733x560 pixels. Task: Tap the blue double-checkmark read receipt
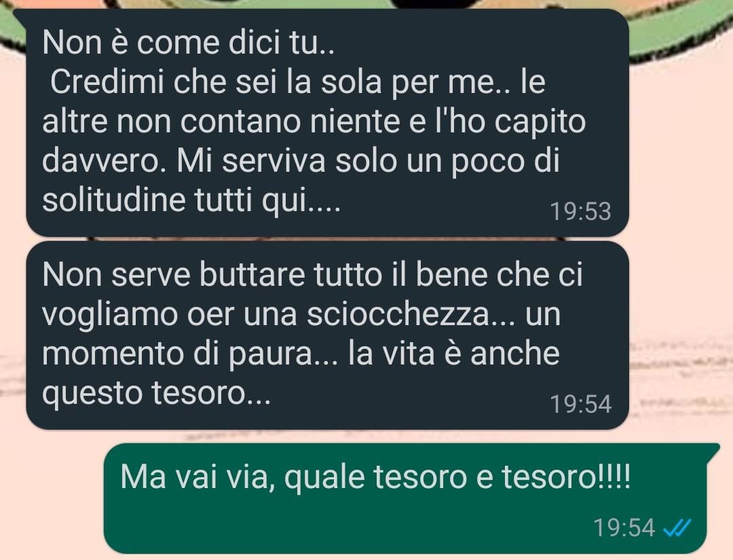pyautogui.click(x=677, y=529)
